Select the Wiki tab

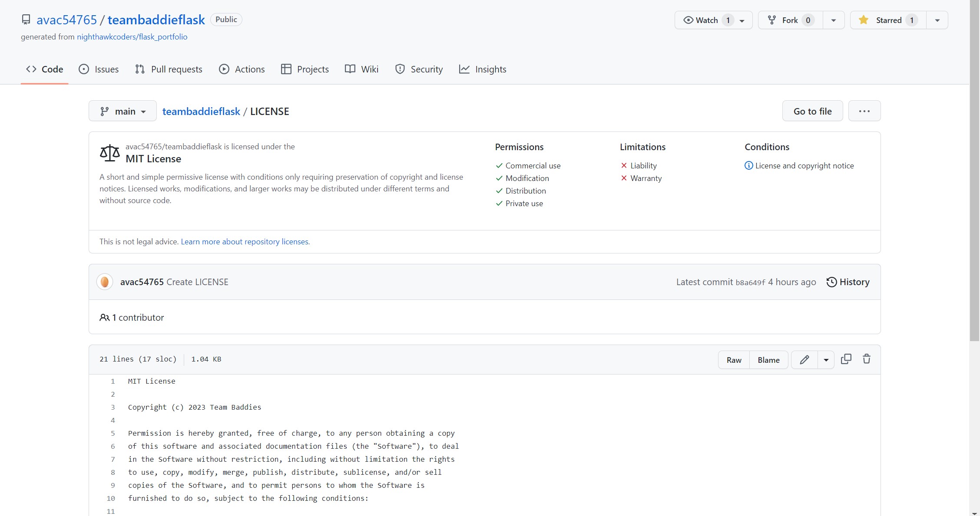[361, 69]
